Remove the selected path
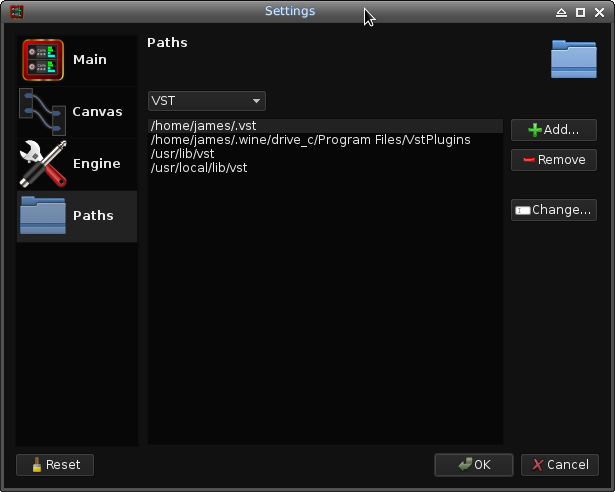 (x=553, y=160)
